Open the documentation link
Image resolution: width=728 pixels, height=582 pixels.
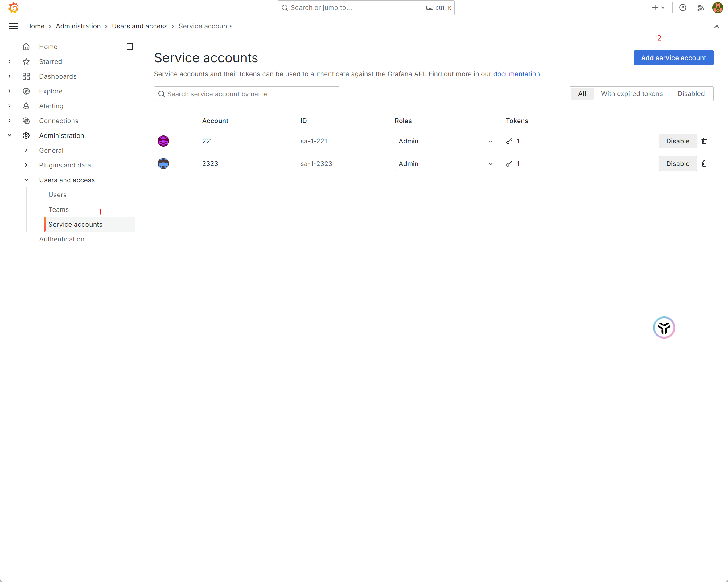coord(516,74)
